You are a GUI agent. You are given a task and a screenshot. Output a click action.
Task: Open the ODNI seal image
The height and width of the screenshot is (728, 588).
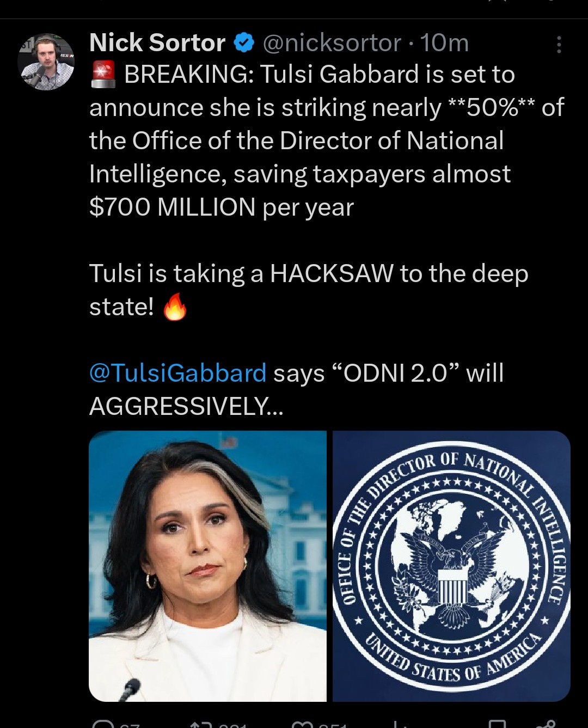point(451,566)
